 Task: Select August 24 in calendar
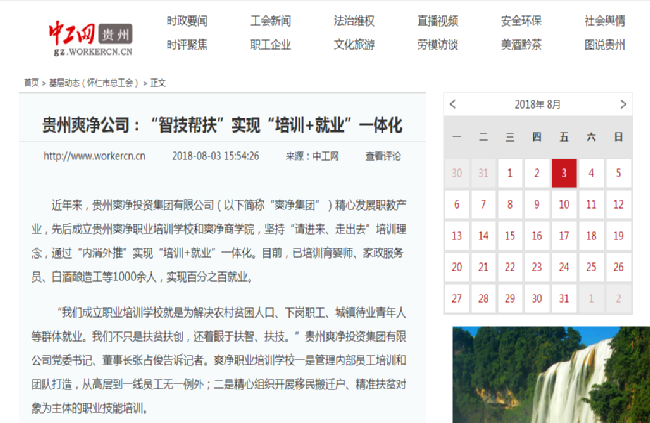point(564,267)
